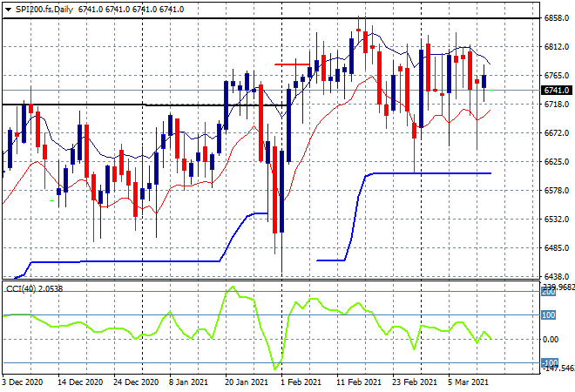Click the OHLC values 6741.0 in header
The image size is (575, 392).
tap(131, 10)
